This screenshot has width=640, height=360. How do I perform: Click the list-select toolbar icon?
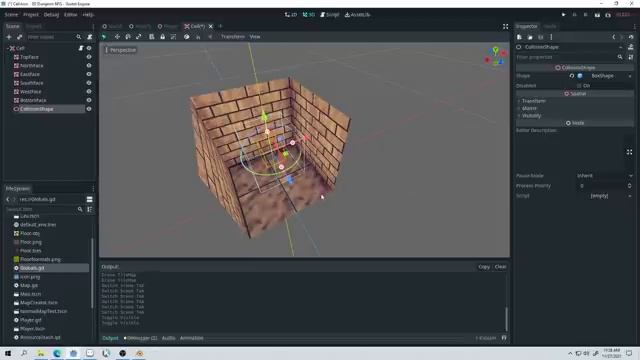151,37
